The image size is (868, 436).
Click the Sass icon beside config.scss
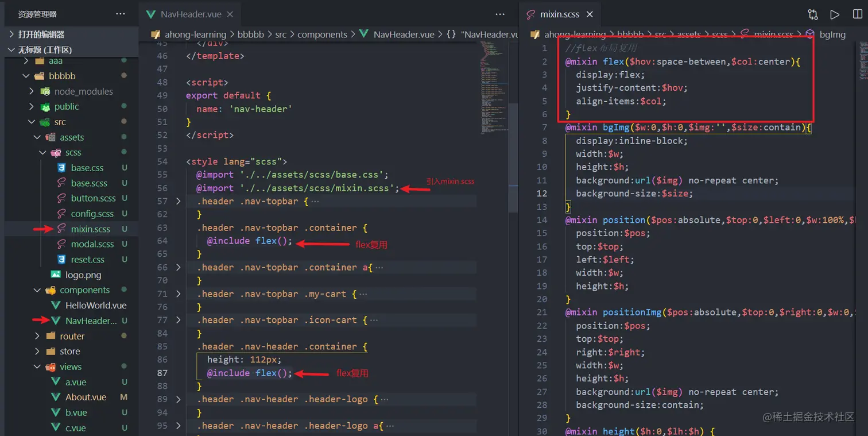61,214
